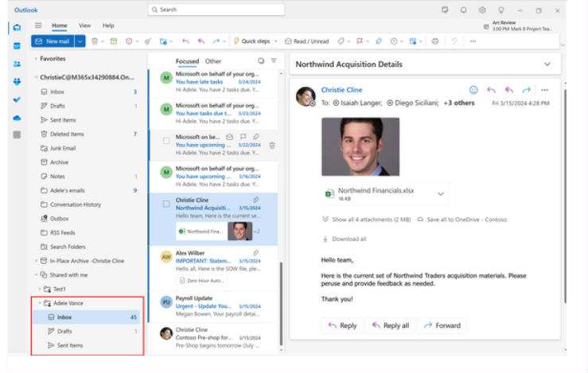The height and width of the screenshot is (373, 588).
Task: Click the Search box
Action: pos(216,10)
